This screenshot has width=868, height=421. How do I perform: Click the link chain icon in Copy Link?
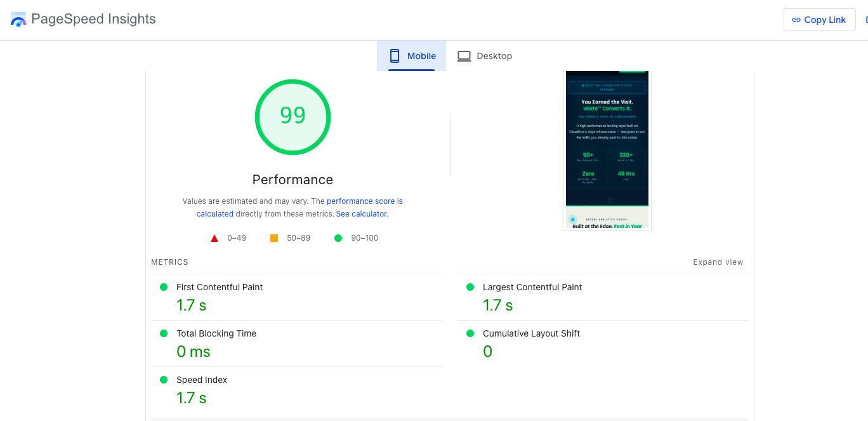(796, 20)
